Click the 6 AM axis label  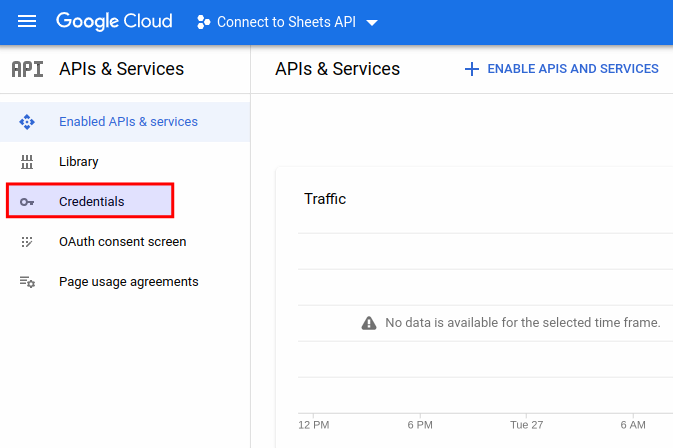coord(633,425)
